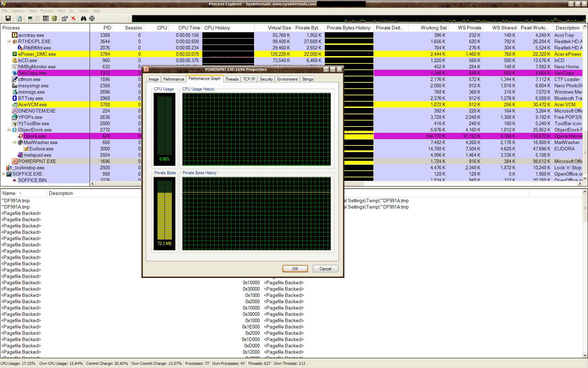This screenshot has height=368, width=588.
Task: Click the InCD.exe process icon
Action: (15, 60)
